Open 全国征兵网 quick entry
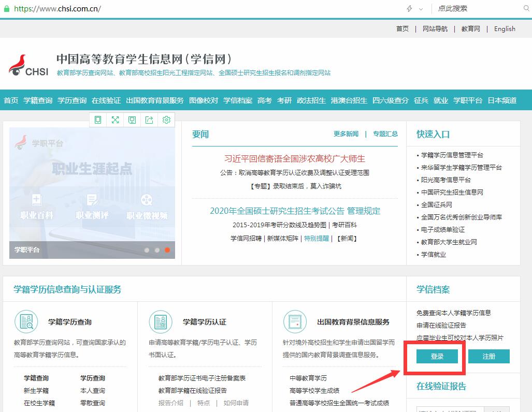 click(436, 205)
